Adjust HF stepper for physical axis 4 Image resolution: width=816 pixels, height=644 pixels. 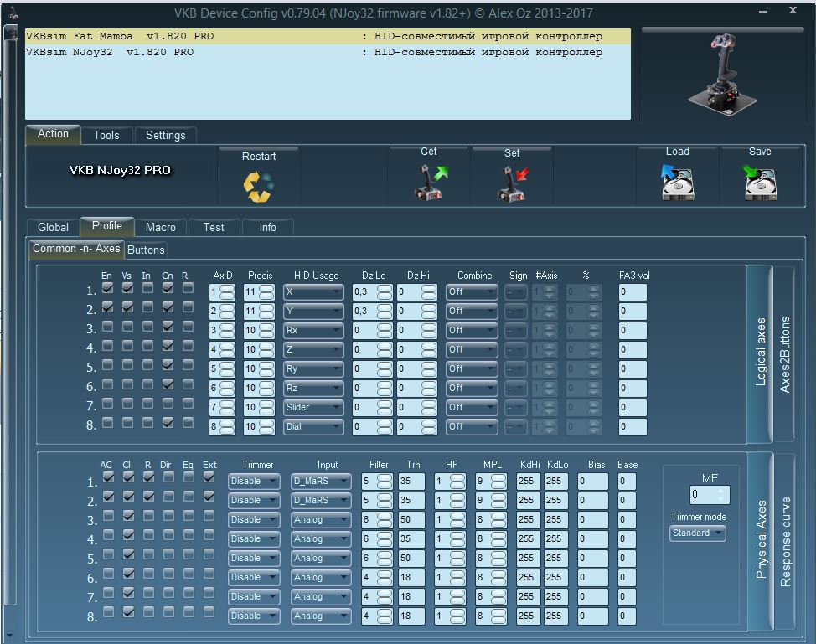457,539
